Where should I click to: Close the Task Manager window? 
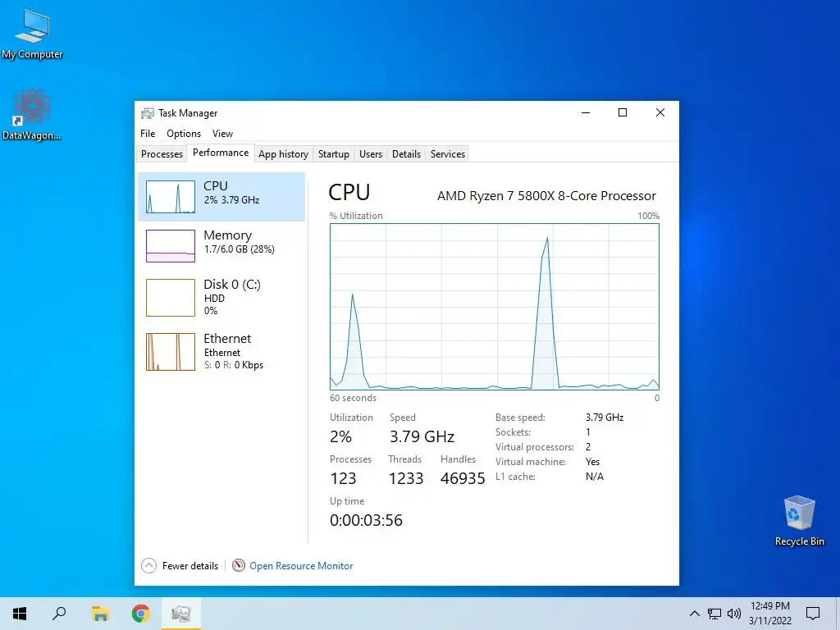(660, 112)
